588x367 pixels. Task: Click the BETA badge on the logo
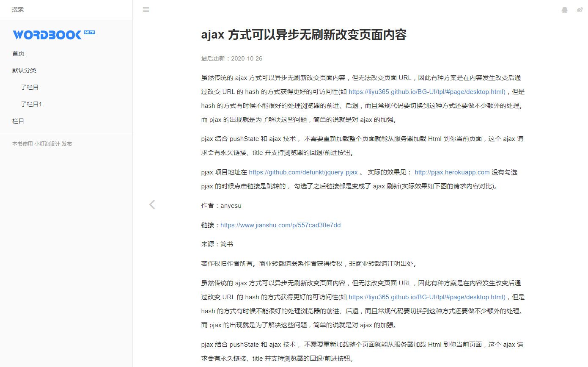click(89, 32)
